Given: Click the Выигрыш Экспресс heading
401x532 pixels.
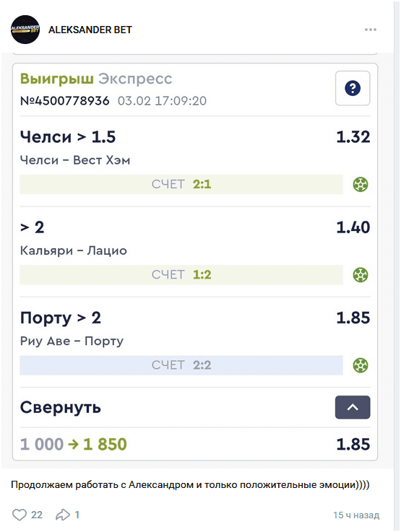Looking at the screenshot, I should (96, 79).
